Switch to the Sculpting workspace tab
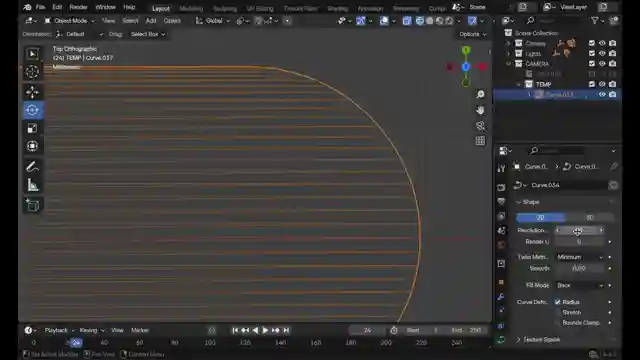640x360 pixels. coord(225,8)
